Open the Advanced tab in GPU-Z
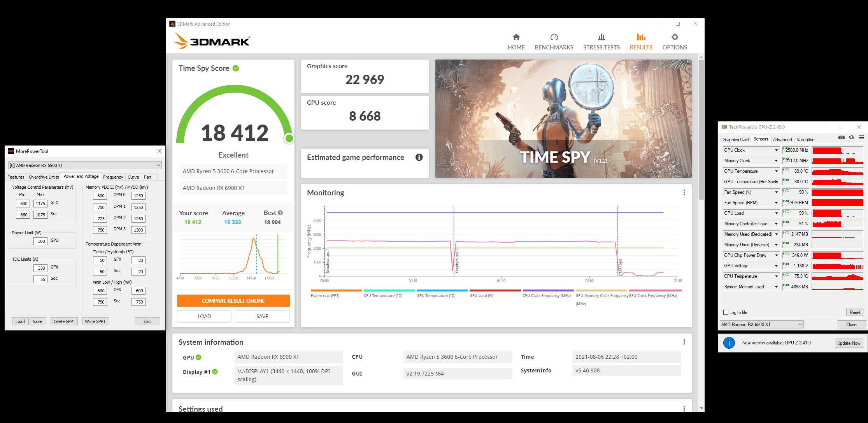The width and height of the screenshot is (868, 423). pos(782,140)
